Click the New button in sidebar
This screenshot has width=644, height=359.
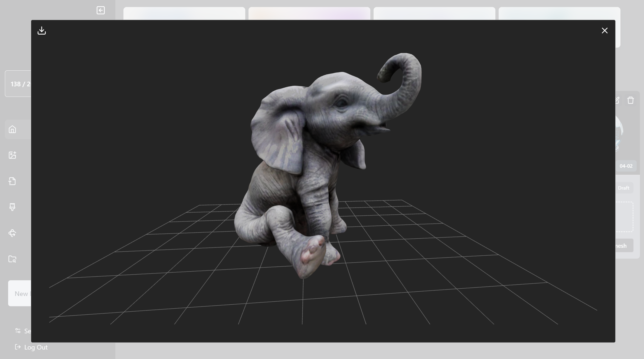tap(19, 293)
